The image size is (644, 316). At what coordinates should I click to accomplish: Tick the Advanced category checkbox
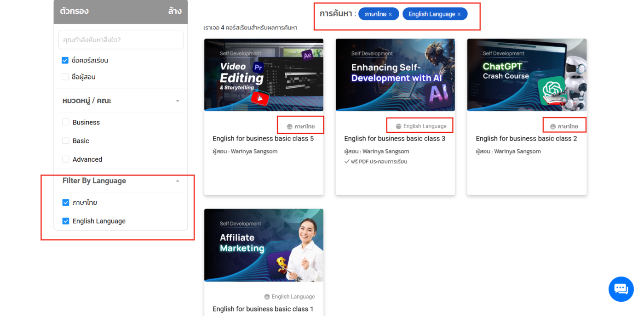point(66,159)
